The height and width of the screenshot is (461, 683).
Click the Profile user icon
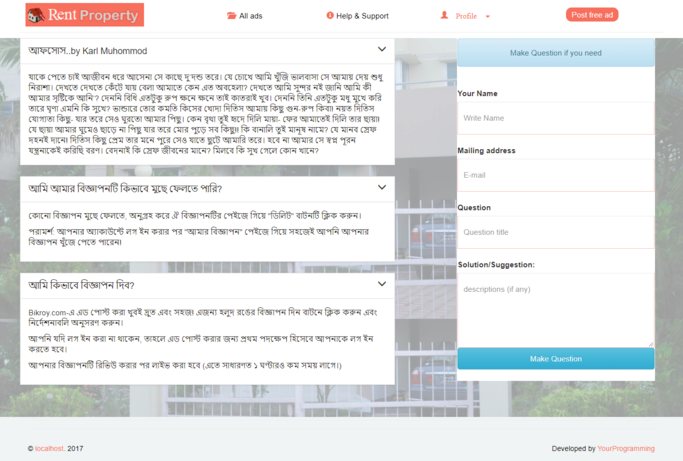coord(444,16)
